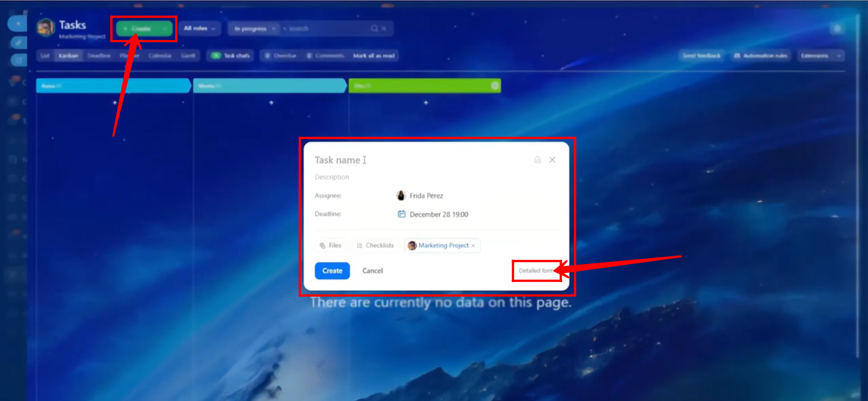Click the deadline calendar icon
868x401 pixels.
click(x=401, y=214)
